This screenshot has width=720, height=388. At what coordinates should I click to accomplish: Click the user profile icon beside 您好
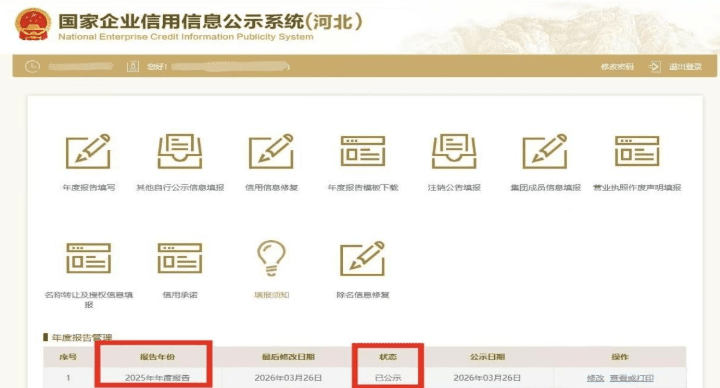(x=133, y=67)
